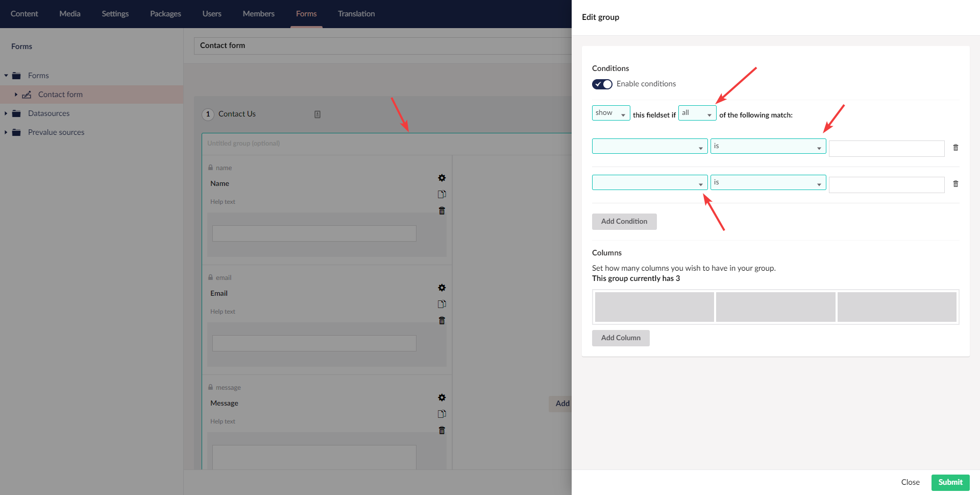
Task: Open the all/any match dropdown
Action: coord(697,113)
